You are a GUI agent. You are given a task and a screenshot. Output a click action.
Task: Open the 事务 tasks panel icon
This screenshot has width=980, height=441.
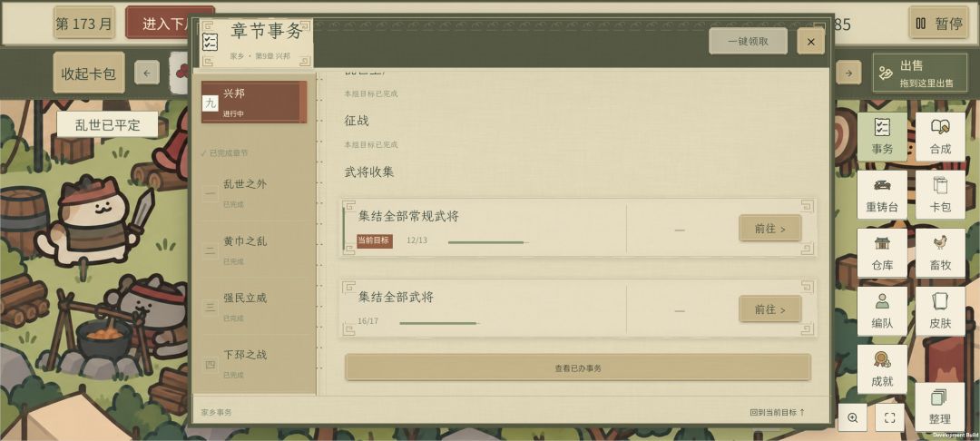pos(882,136)
